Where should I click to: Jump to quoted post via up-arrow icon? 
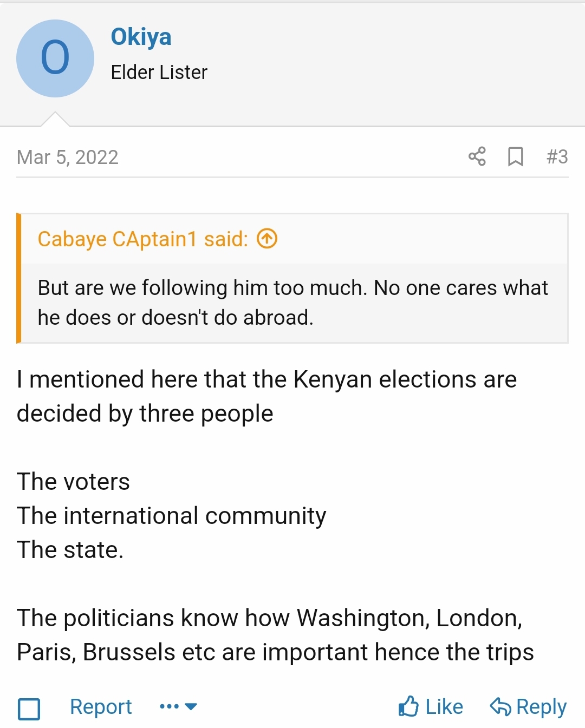[x=267, y=238]
